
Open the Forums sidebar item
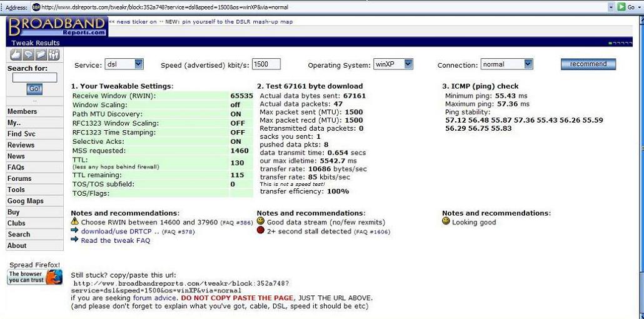(x=35, y=178)
